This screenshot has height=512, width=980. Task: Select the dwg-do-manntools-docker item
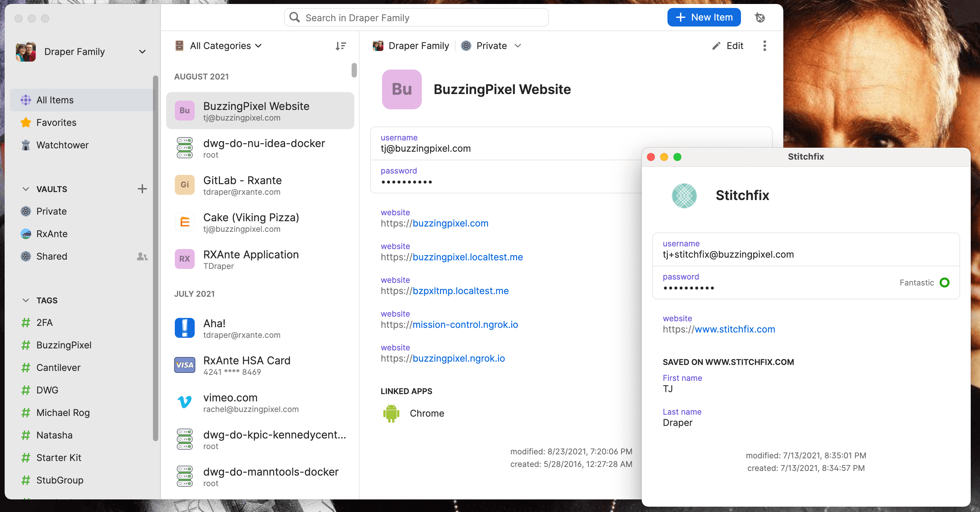260,477
